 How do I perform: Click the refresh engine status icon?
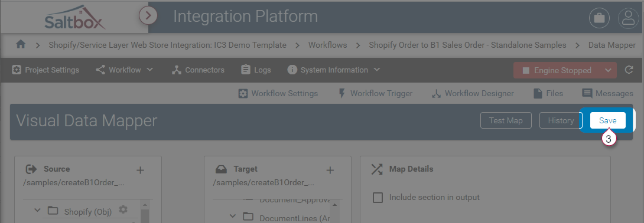(629, 70)
